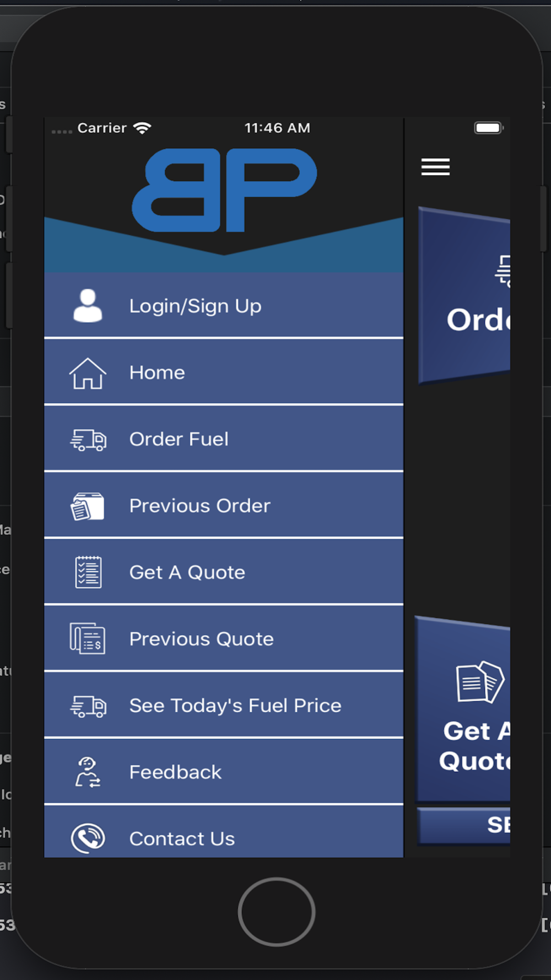551x980 pixels.
Task: Tap the support person icon beside Feedback
Action: 88,772
